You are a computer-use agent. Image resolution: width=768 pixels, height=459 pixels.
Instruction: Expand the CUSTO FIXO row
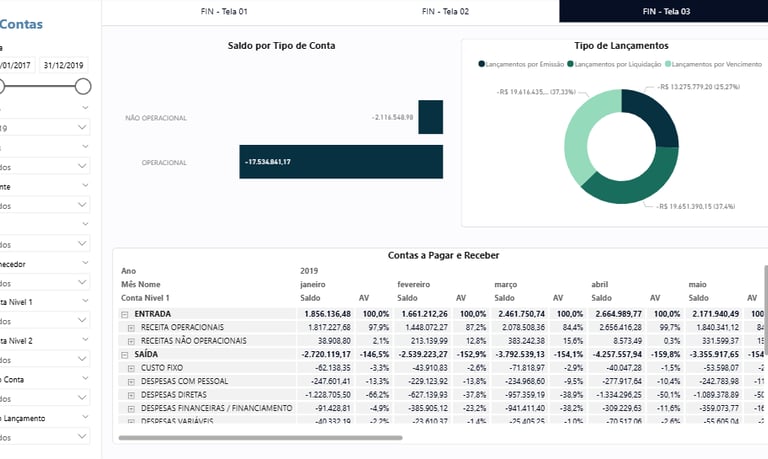[x=132, y=368]
